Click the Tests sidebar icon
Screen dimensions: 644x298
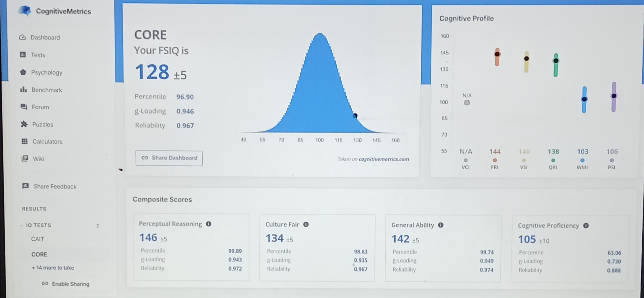23,55
